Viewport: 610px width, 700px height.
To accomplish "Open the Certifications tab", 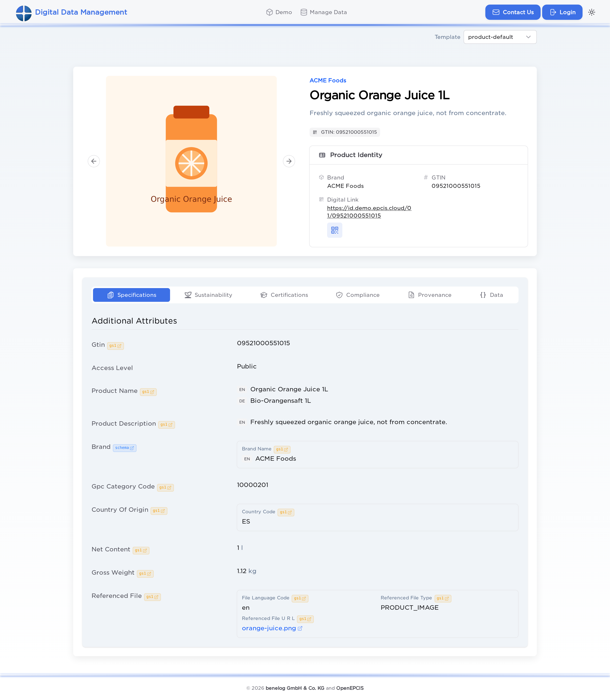I will pyautogui.click(x=284, y=295).
